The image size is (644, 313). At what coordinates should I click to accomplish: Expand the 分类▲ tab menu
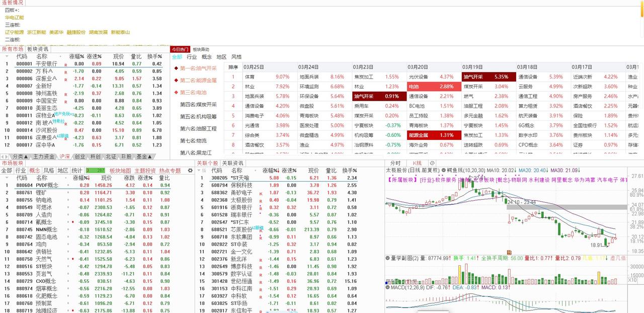(x=20, y=156)
